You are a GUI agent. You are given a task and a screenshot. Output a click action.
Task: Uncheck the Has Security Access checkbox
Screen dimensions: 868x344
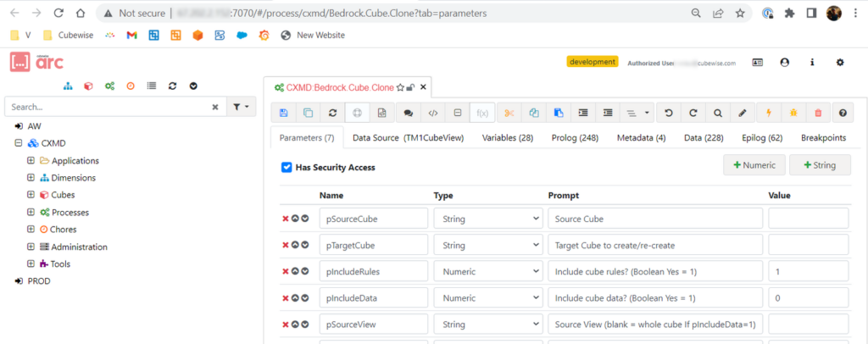click(x=287, y=167)
